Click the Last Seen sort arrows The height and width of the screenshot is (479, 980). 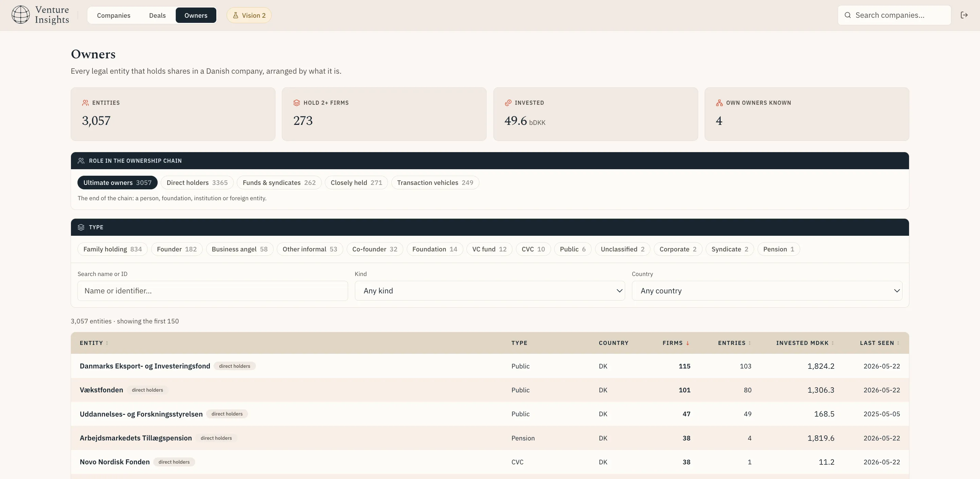coord(898,343)
